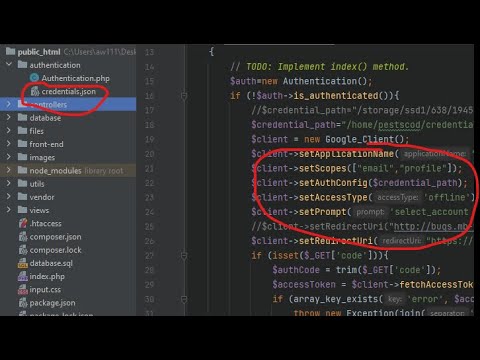Select the database folder icon
Image resolution: width=480 pixels, height=360 pixels.
pos(22,117)
